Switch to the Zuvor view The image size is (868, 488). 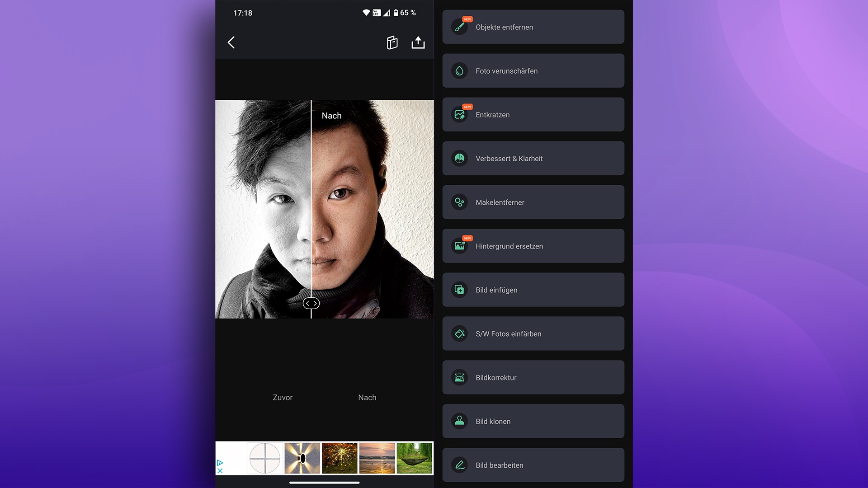pyautogui.click(x=283, y=398)
